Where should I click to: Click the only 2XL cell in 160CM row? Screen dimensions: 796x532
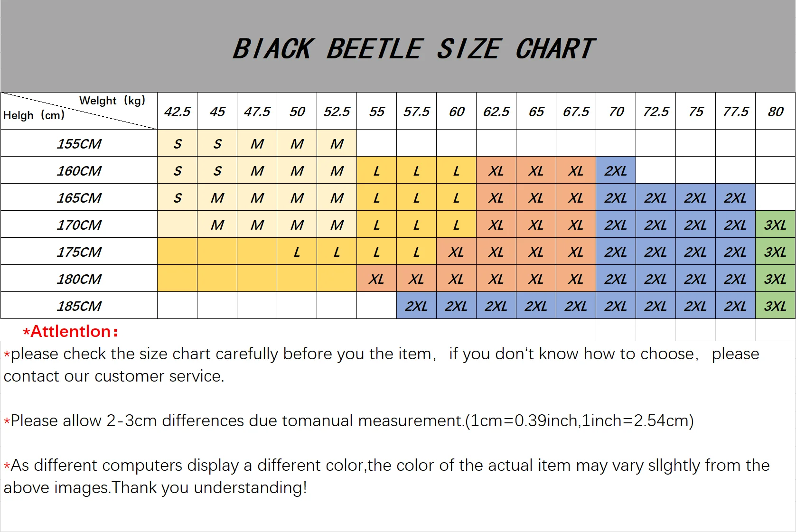tap(616, 171)
